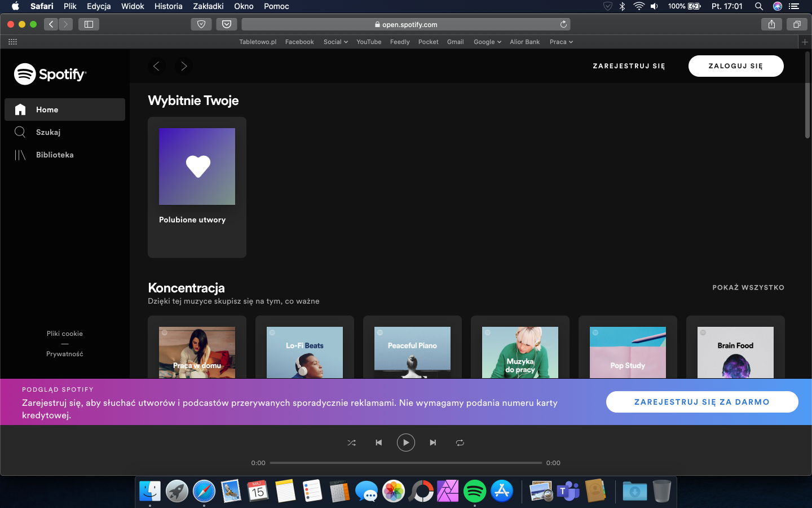Click Safari share button
Image resolution: width=812 pixels, height=508 pixels.
click(771, 24)
